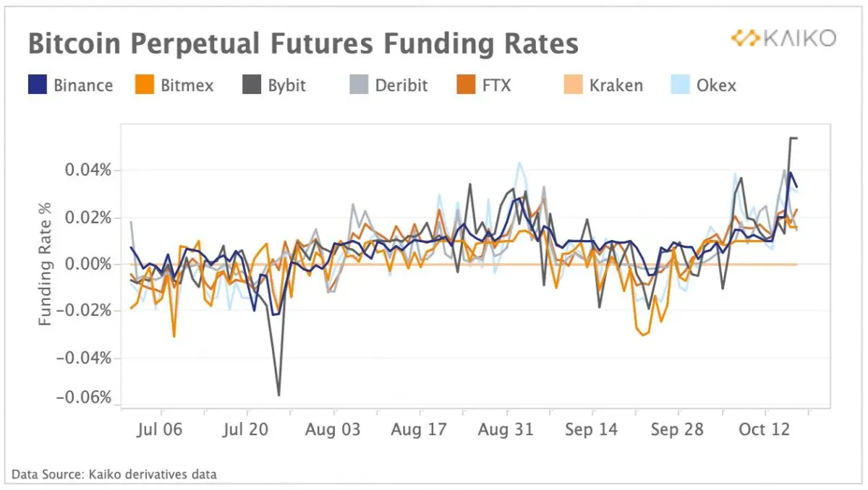Click the Aug 03 date tick label

tap(333, 429)
